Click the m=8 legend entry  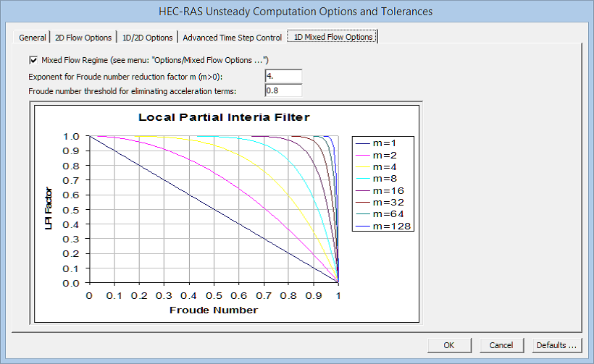pos(376,178)
